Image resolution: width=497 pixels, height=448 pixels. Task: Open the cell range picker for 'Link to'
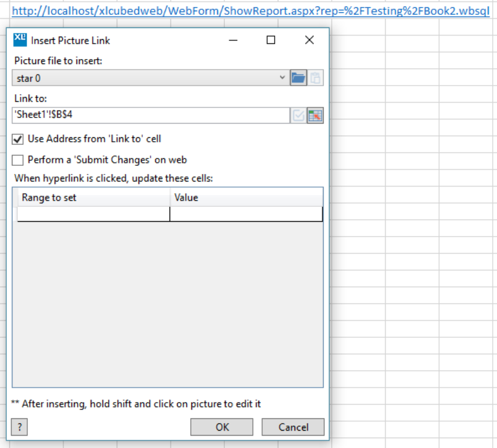coord(315,115)
